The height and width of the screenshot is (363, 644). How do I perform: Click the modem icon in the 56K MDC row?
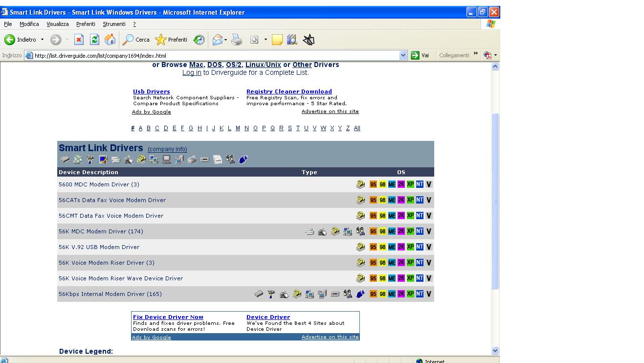click(335, 231)
